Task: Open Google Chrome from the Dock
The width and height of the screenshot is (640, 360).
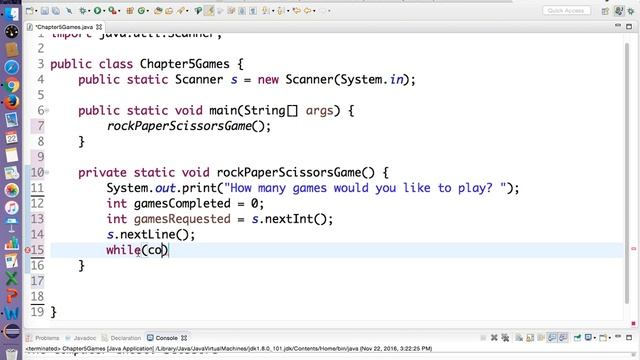Action: click(11, 85)
